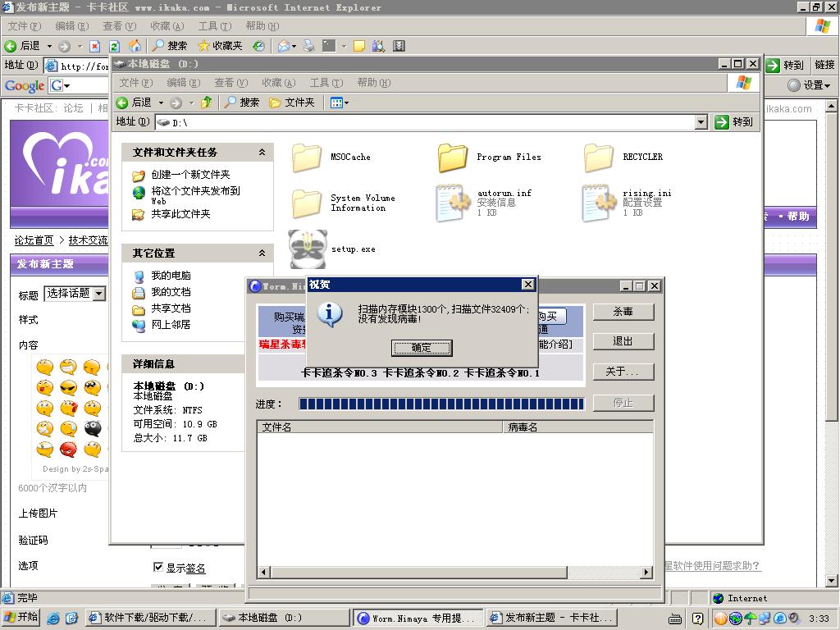Open Explorer 编辑(E) menu
The image size is (840, 630).
click(x=184, y=83)
